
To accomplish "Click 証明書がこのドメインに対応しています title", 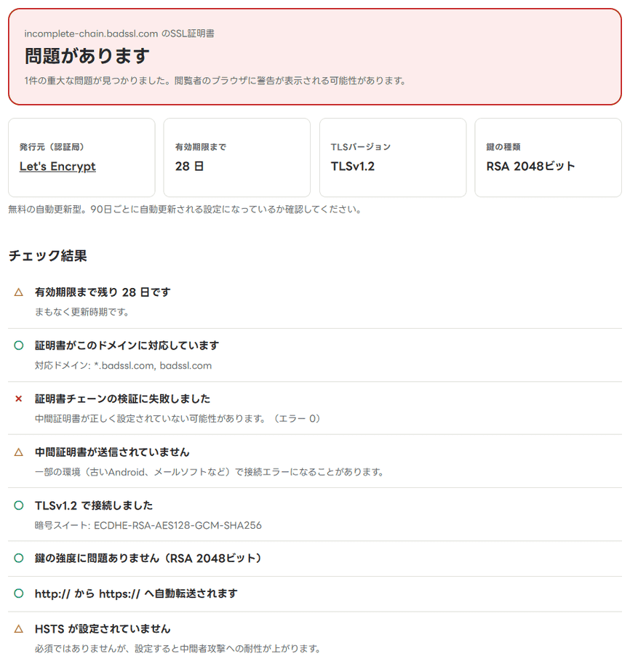I will tap(127, 345).
